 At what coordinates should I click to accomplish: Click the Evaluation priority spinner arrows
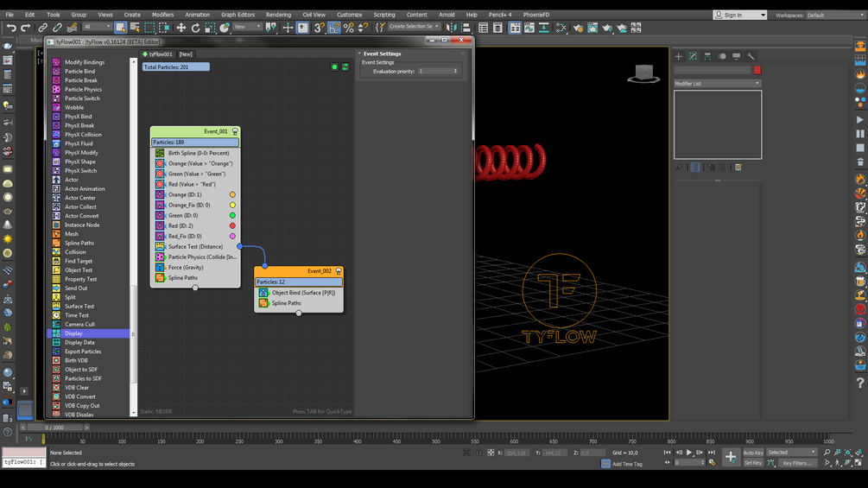point(455,72)
